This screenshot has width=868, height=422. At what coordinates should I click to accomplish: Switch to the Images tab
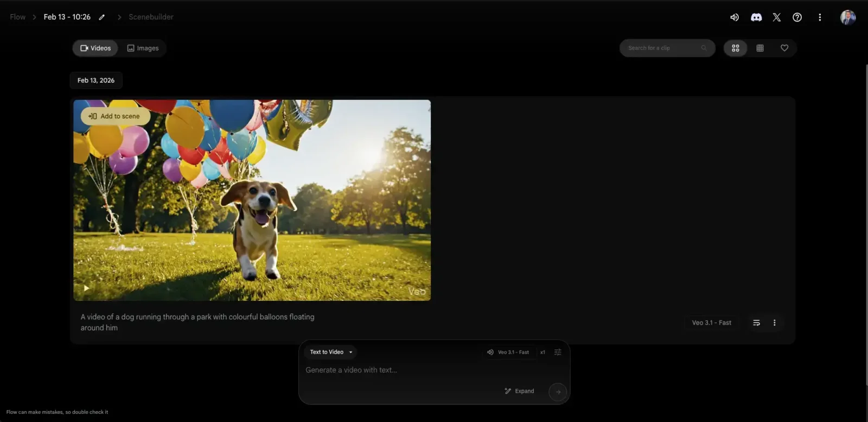click(x=143, y=48)
